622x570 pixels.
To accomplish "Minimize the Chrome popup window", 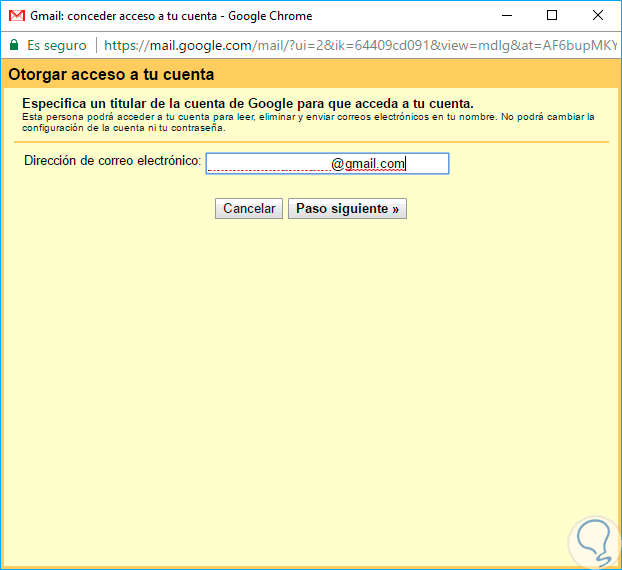I will tap(507, 15).
